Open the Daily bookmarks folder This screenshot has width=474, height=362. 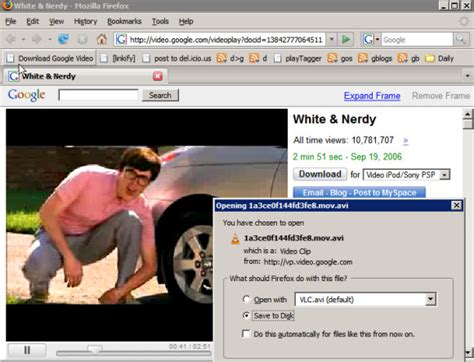point(439,58)
